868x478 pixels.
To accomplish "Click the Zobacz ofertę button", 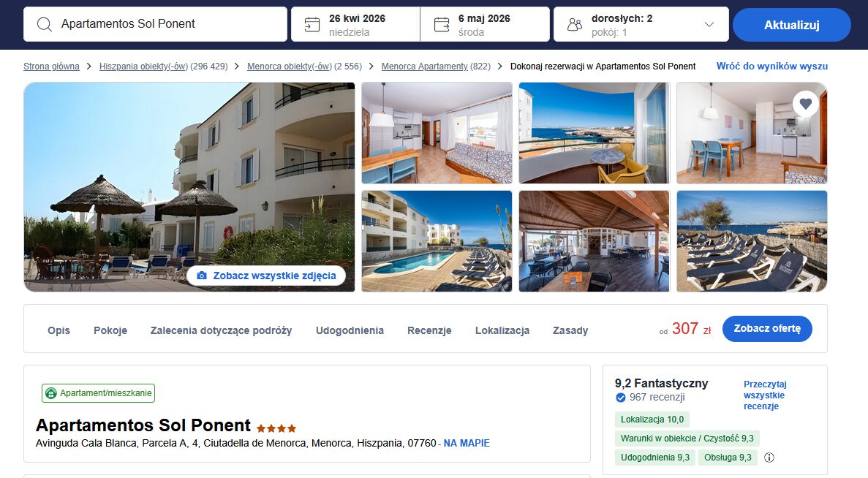I will click(x=767, y=329).
